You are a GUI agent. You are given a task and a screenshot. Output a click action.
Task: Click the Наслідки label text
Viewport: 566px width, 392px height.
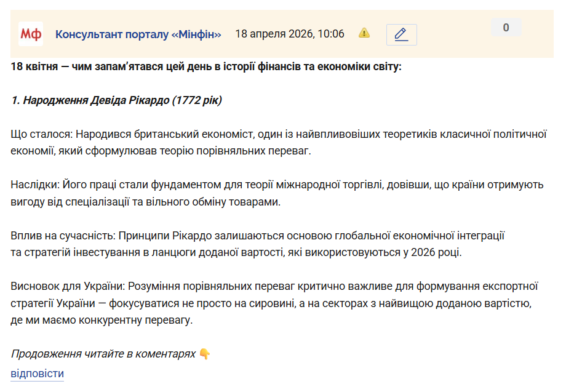34,185
